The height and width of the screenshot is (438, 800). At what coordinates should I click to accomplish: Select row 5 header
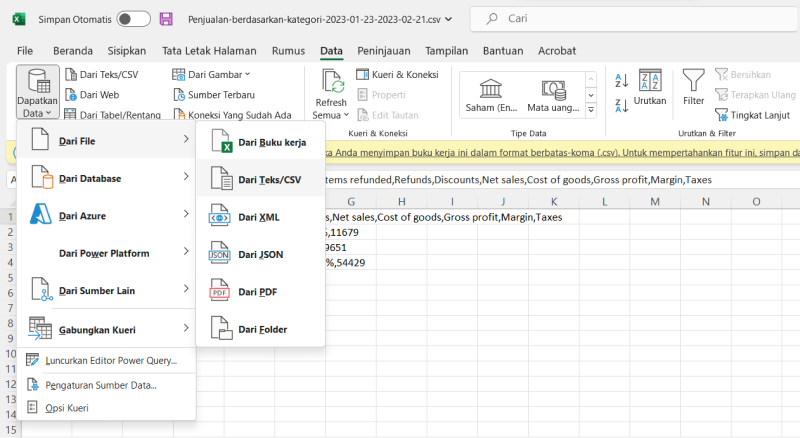[10, 278]
